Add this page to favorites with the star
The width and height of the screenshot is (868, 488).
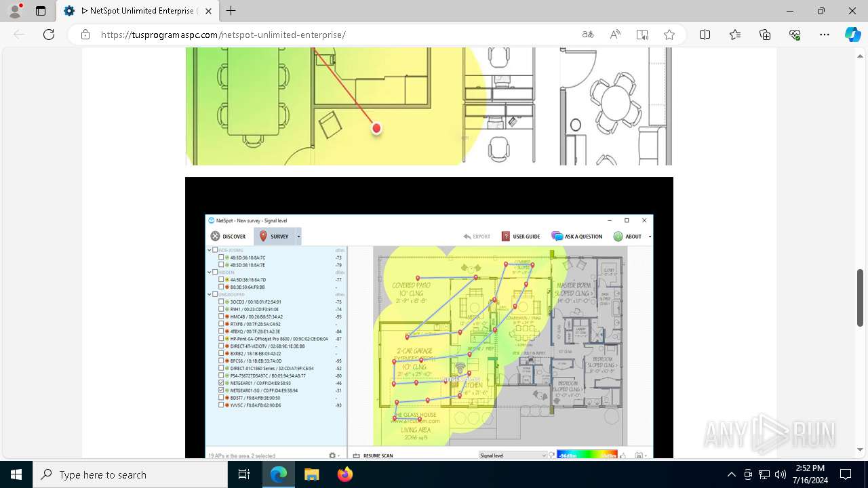[669, 35]
